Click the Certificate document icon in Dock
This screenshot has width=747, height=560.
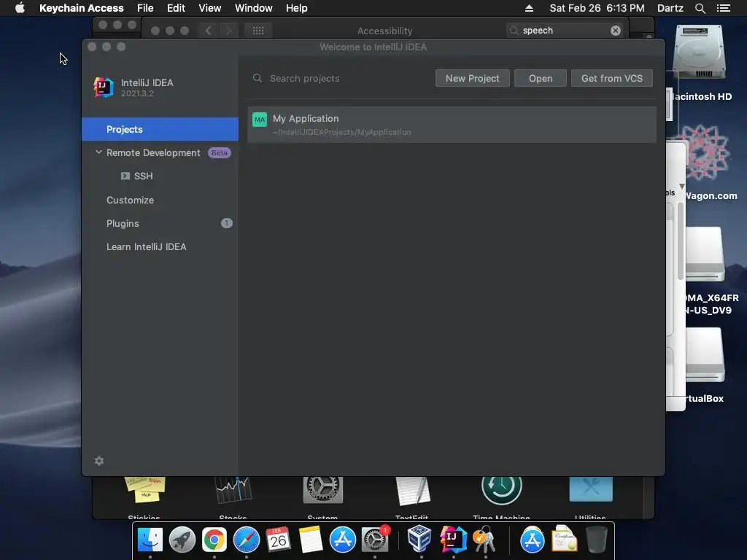coord(564,539)
